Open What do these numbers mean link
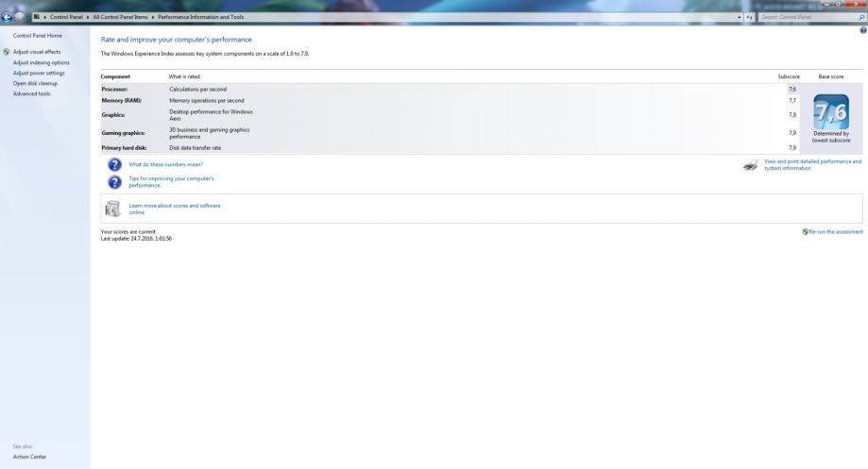868x469 pixels. (x=166, y=165)
